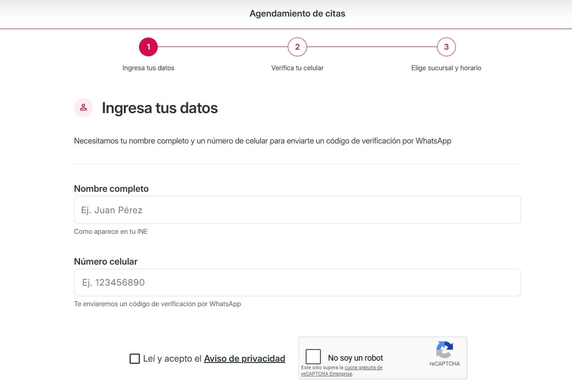Open the cuota gratuita de reCAPTCHA Enterprise link
The image size is (572, 392).
pos(342,371)
